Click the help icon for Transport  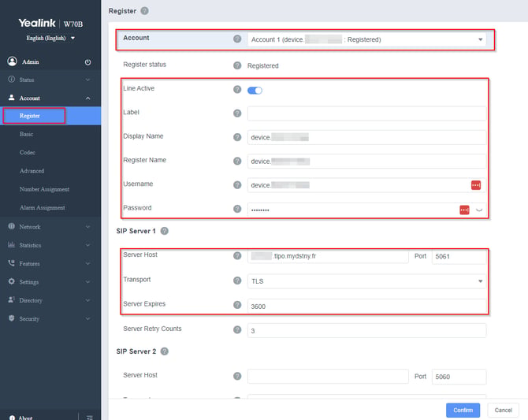[237, 281]
